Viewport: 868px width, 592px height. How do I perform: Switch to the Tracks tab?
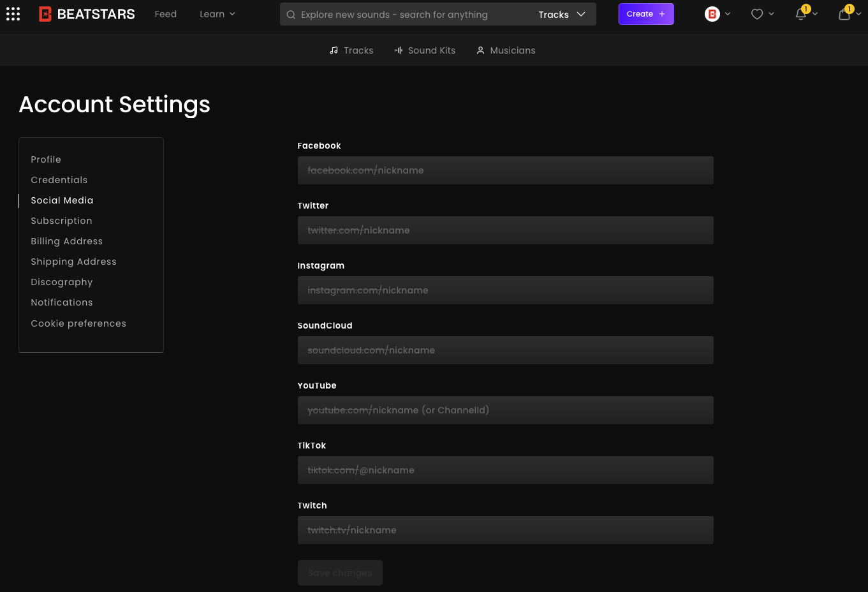pos(351,50)
